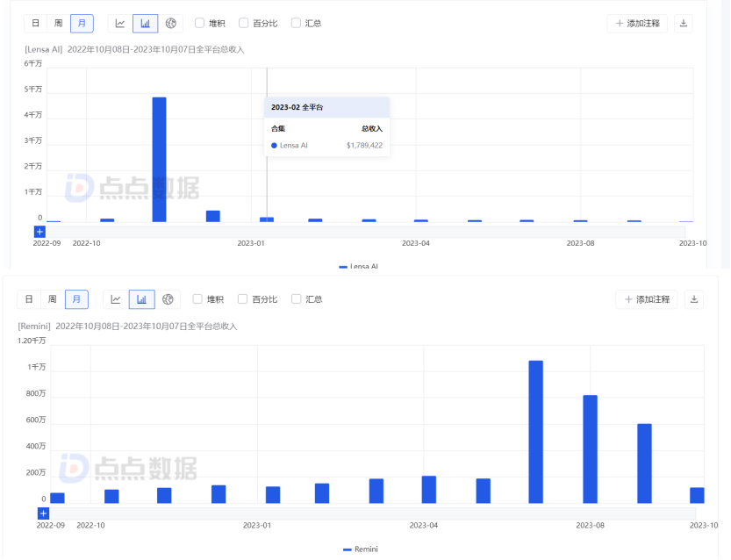This screenshot has width=731, height=560.
Task: Download the Lensa AI revenue data
Action: [683, 23]
